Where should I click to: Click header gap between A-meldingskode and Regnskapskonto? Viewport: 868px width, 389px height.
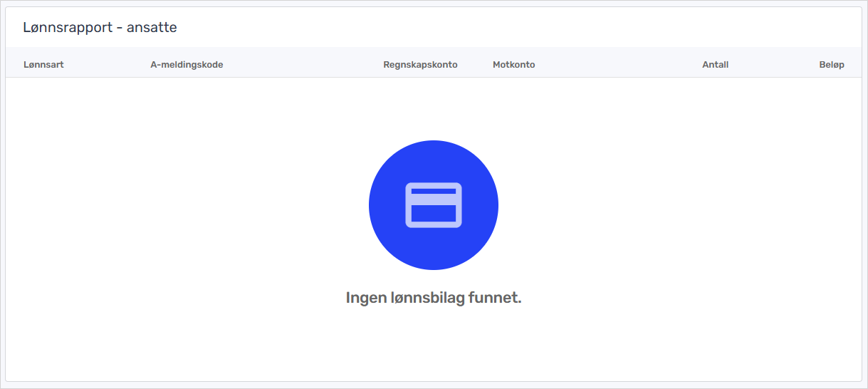[303, 65]
